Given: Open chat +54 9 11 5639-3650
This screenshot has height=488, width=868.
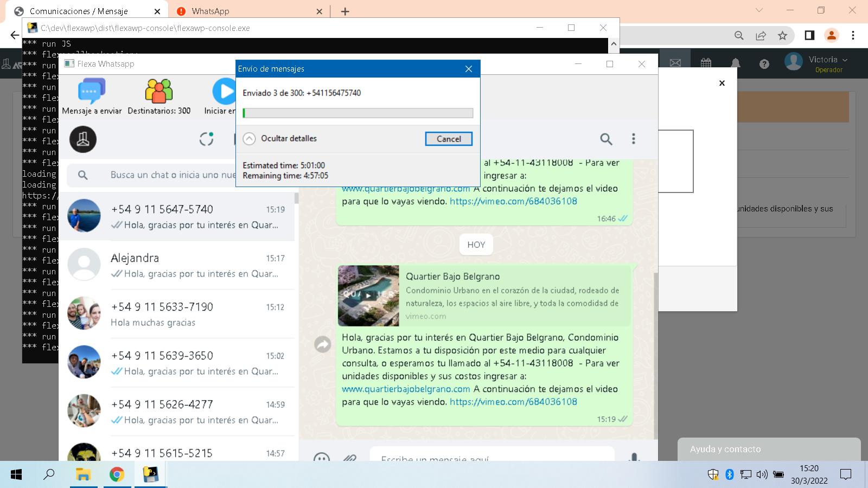Looking at the screenshot, I should [x=176, y=363].
